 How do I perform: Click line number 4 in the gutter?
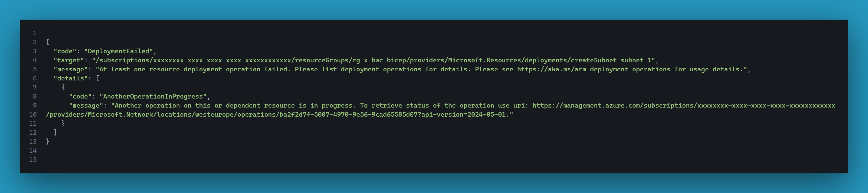point(35,60)
